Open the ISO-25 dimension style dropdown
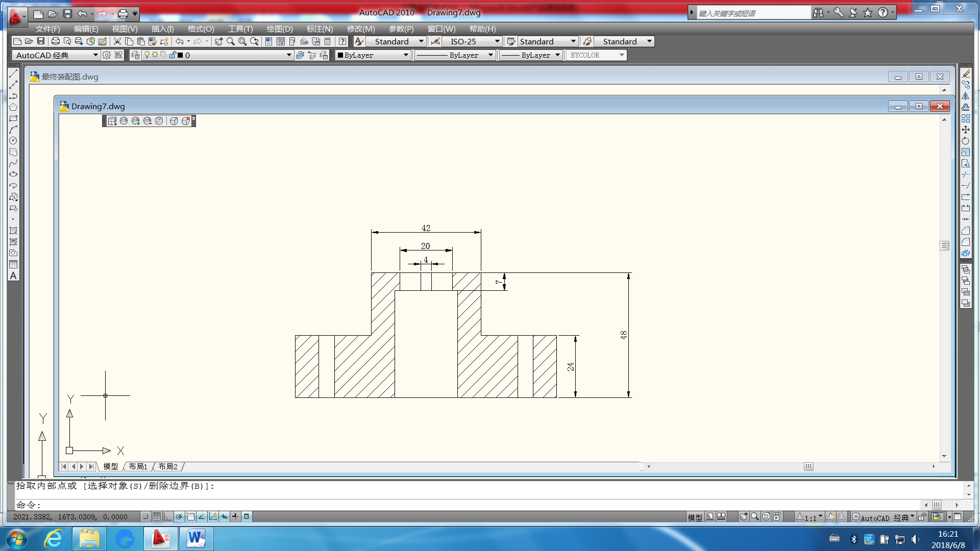 497,41
